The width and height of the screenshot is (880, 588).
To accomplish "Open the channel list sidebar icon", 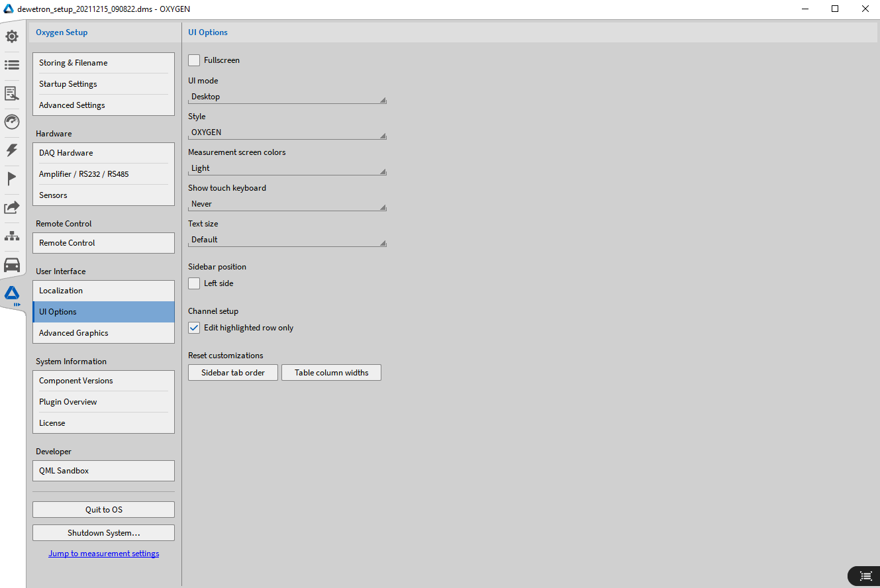I will point(12,65).
